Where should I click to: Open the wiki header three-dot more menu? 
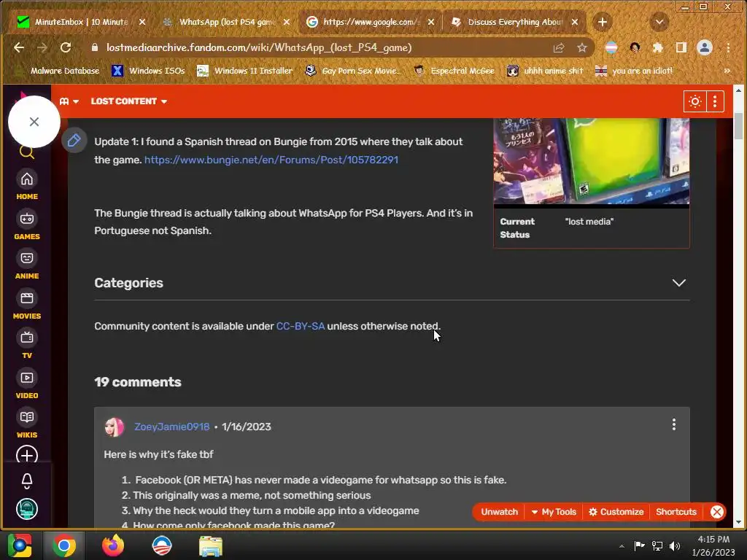(715, 101)
